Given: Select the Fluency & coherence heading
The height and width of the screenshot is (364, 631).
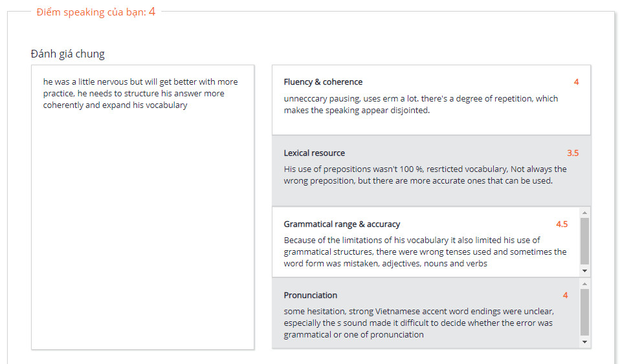Looking at the screenshot, I should pyautogui.click(x=323, y=82).
